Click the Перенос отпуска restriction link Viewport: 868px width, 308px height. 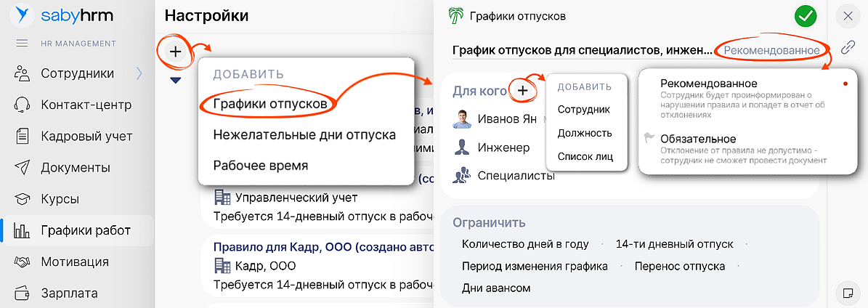(x=680, y=266)
